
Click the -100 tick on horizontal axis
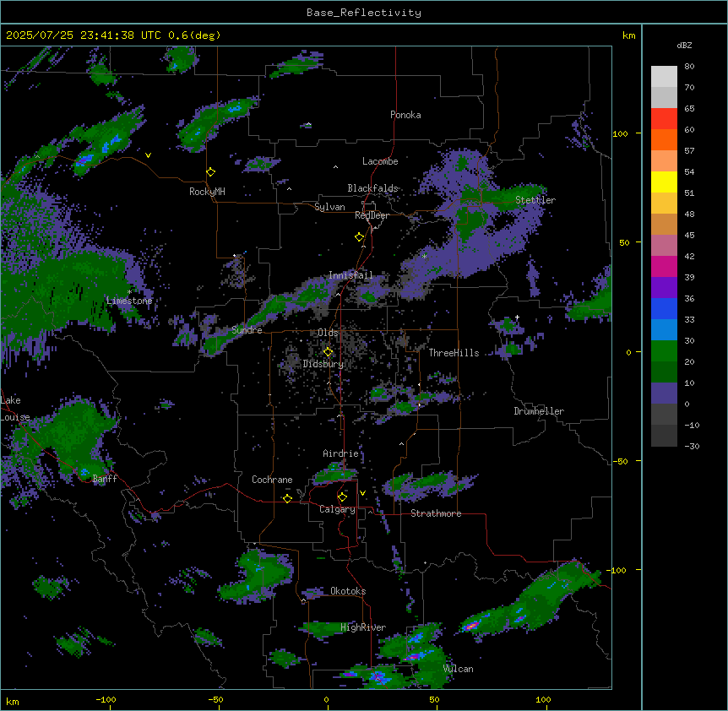coord(106,699)
